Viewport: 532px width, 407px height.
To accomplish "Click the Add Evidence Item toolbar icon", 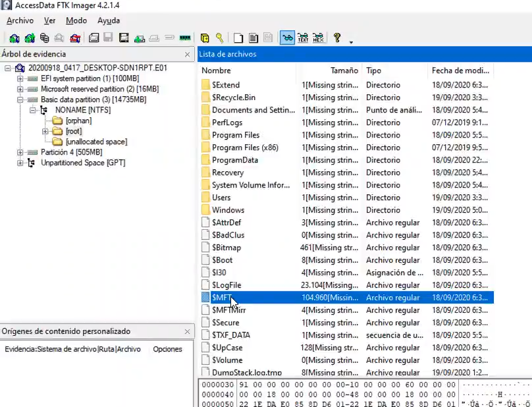I will point(14,38).
